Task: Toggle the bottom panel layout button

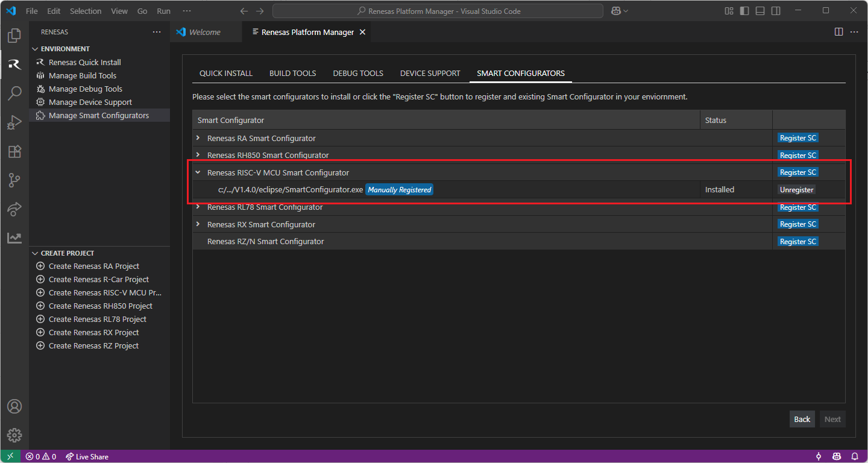Action: pos(760,11)
